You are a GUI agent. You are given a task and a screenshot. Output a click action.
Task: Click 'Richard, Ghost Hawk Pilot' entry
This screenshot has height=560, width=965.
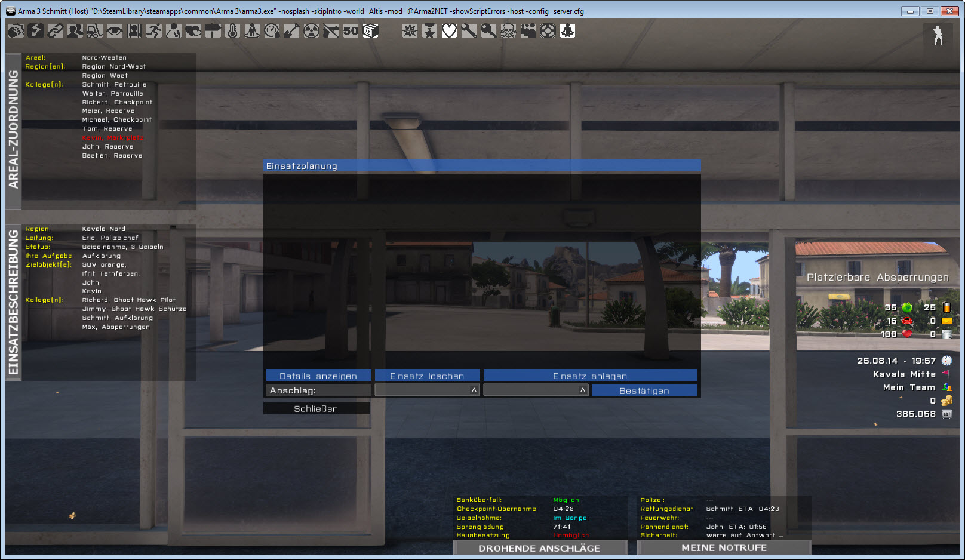(x=129, y=300)
